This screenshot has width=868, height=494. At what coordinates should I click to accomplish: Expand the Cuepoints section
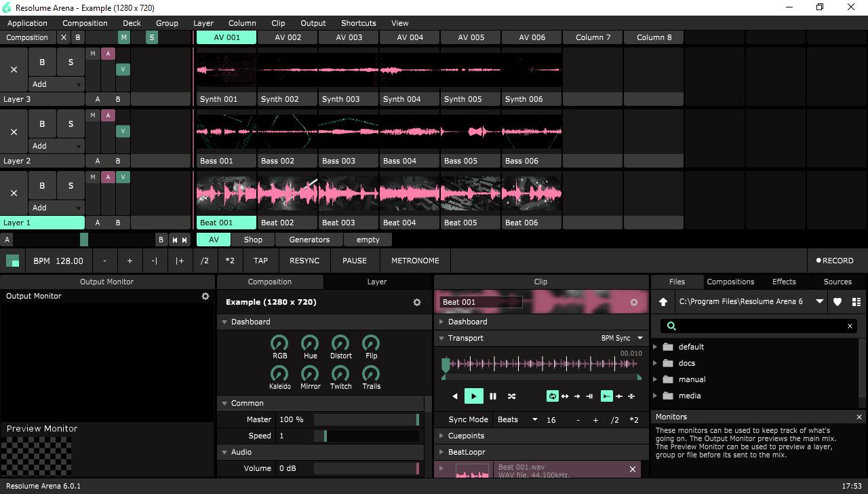441,436
